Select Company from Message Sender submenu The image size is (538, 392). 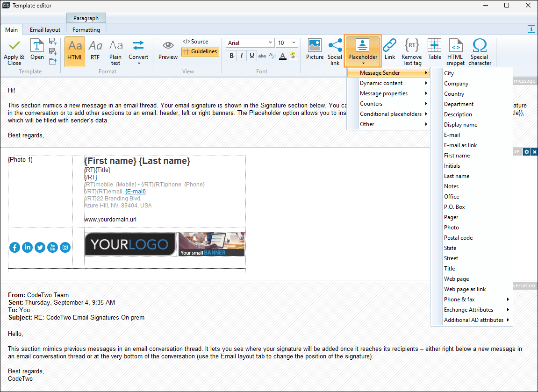point(456,84)
